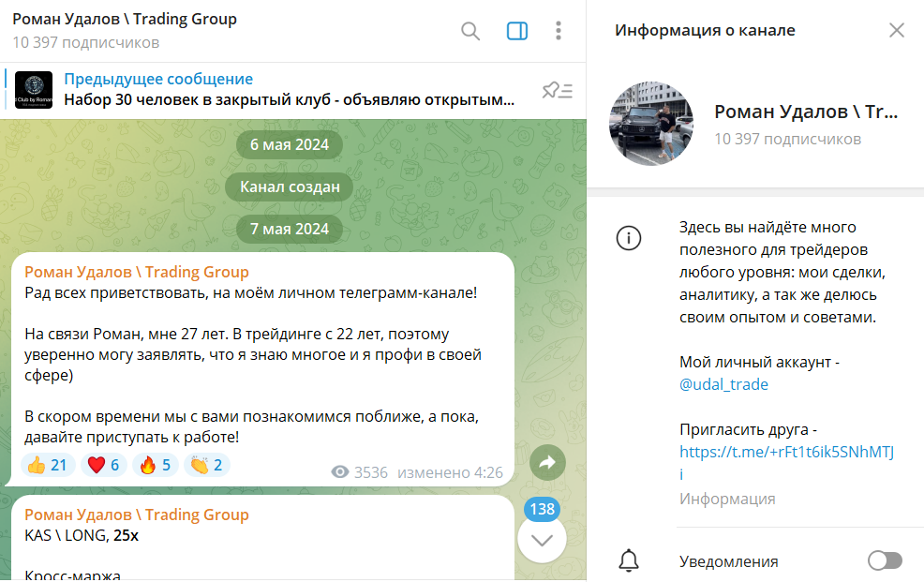Add clapping hands reaction showing 2
Screen dimensions: 924x582
207,466
